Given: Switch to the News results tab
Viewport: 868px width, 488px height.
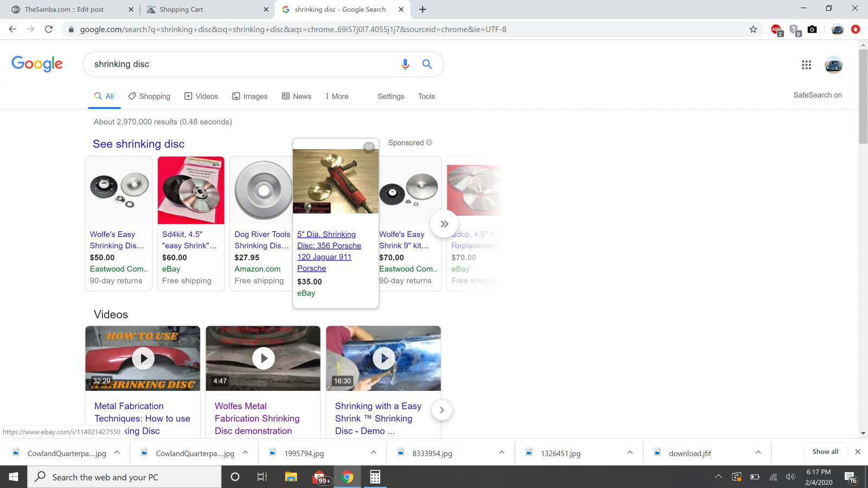Looking at the screenshot, I should tap(297, 97).
